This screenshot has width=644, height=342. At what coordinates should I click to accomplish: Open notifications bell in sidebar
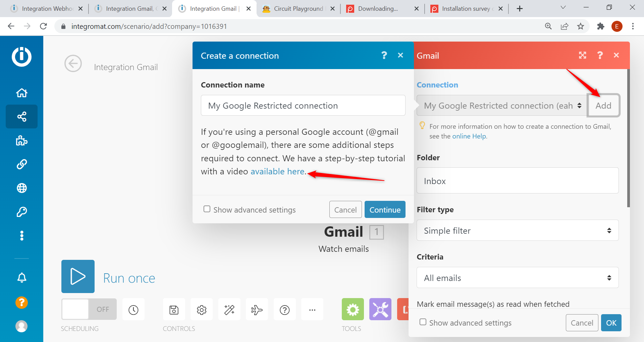point(22,278)
